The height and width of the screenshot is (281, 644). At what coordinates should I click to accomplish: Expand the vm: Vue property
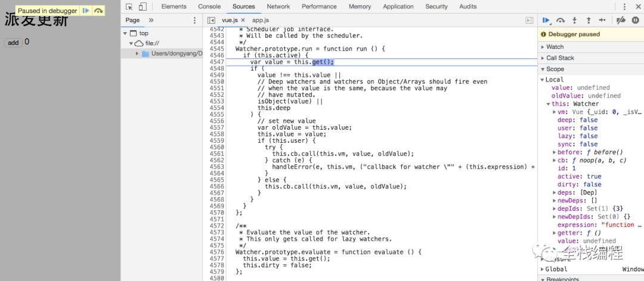click(554, 111)
